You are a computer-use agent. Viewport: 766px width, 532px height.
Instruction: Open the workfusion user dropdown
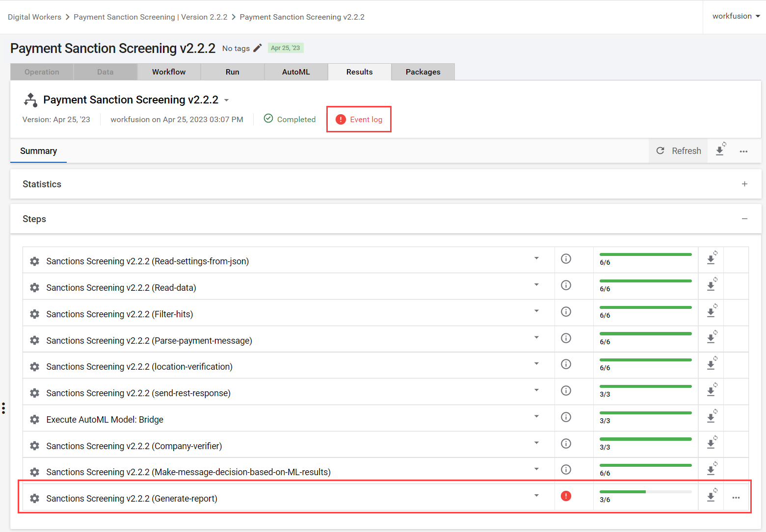(736, 16)
